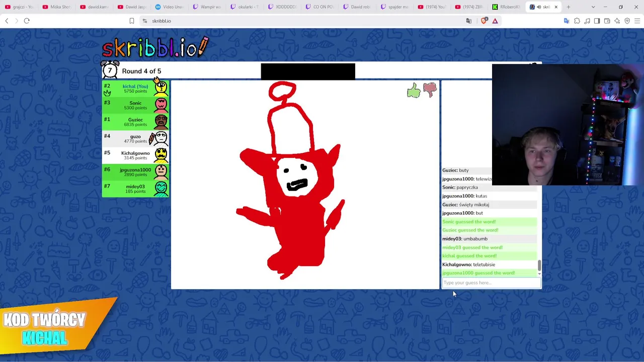Click Guziec's brown avatar with glasses
This screenshot has height=362, width=644.
point(160,121)
